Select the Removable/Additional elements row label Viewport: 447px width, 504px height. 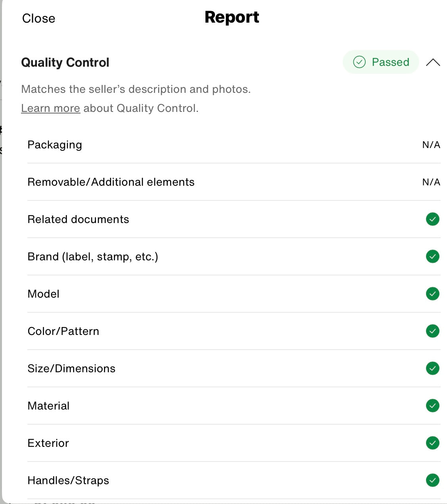[111, 182]
